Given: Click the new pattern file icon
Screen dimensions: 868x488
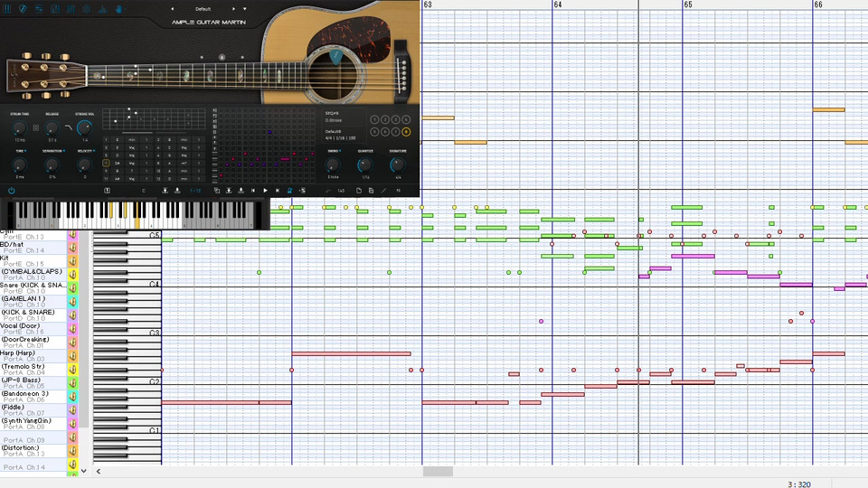Looking at the screenshot, I should point(359,191).
